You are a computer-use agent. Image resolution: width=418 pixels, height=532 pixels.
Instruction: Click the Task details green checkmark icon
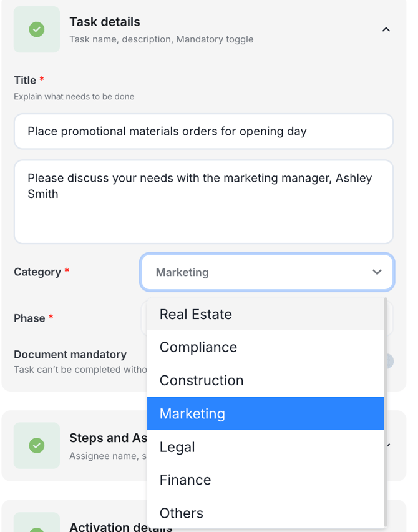(x=37, y=29)
